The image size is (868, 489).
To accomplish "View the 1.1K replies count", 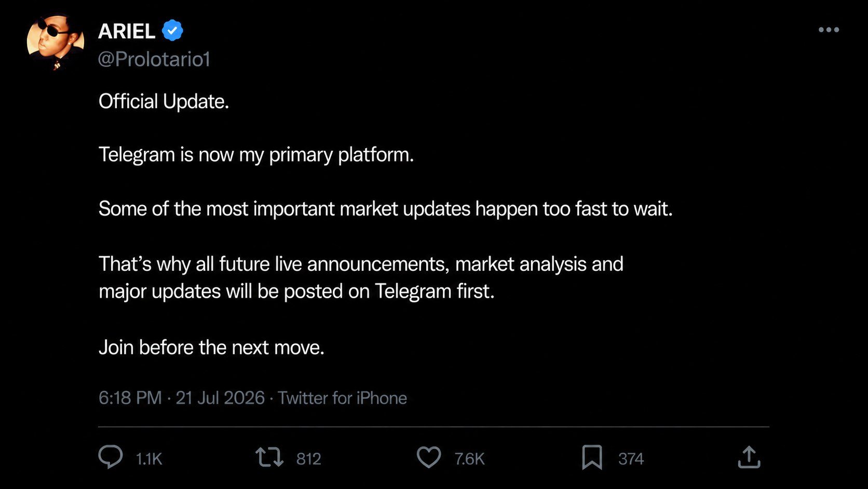I will [149, 459].
